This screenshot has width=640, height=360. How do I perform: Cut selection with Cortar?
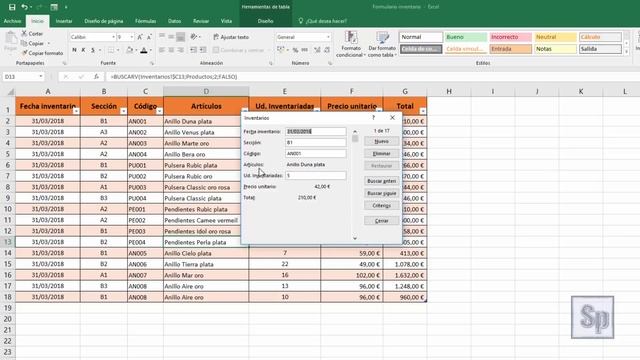32,33
